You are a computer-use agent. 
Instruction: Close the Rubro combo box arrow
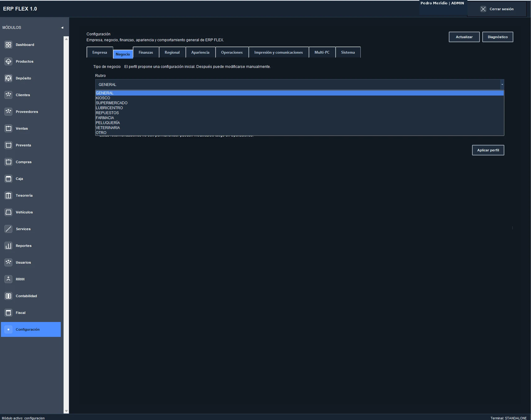point(502,85)
